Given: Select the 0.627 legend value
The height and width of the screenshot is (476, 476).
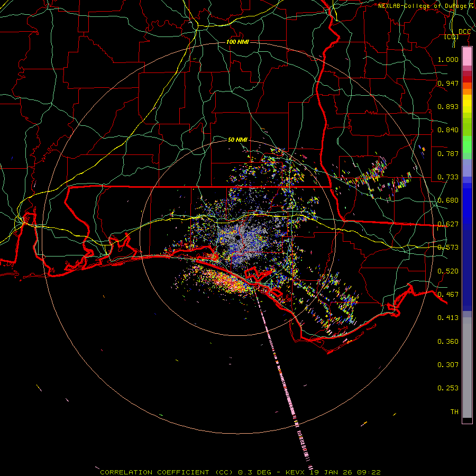Looking at the screenshot, I should (x=448, y=224).
